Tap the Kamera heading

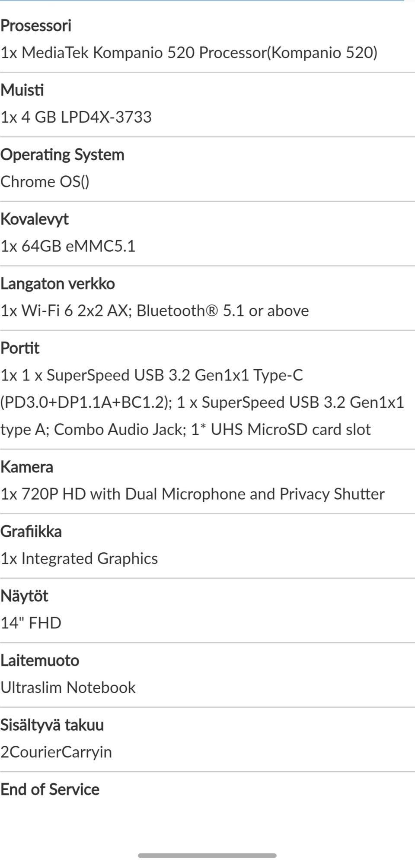click(27, 467)
